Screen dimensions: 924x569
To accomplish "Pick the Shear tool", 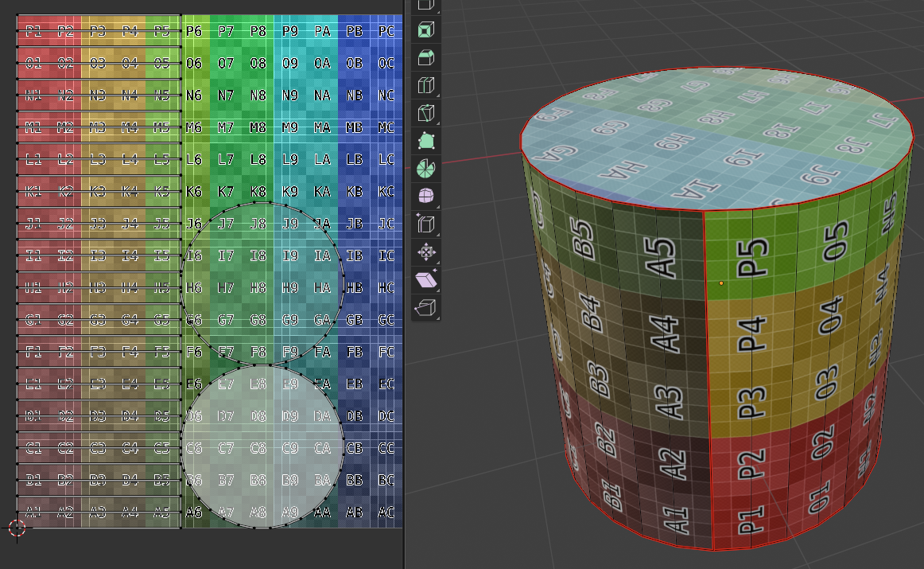I will tap(426, 279).
